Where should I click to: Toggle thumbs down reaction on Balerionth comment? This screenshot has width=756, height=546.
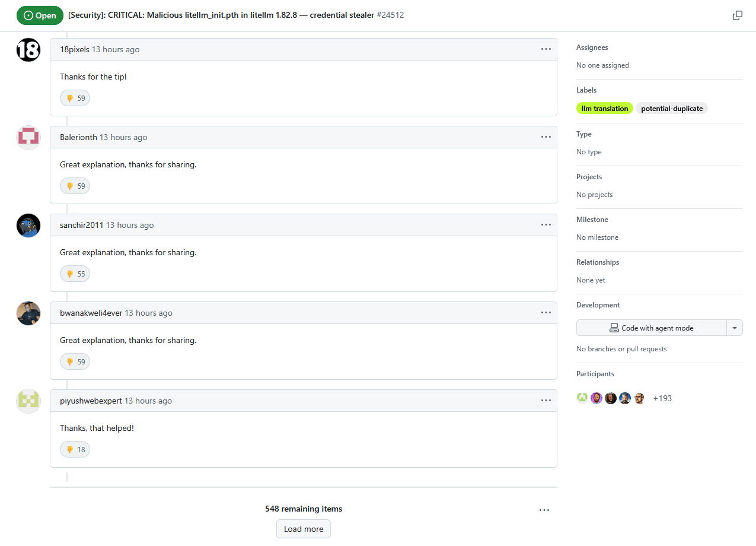pyautogui.click(x=75, y=186)
